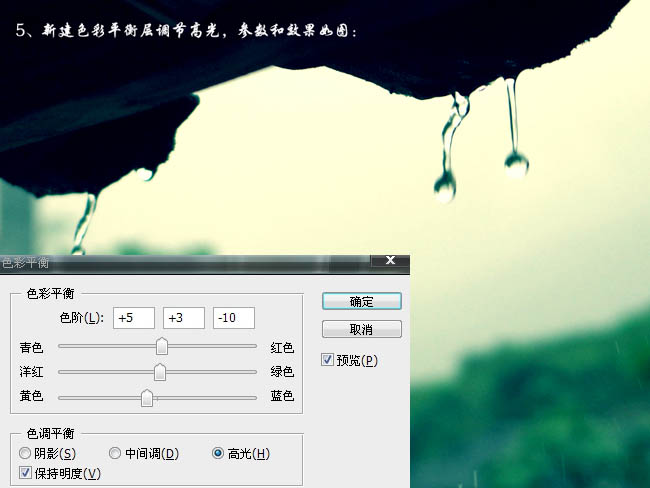Toggle the 预览(P) checkbox
The width and height of the screenshot is (650, 488).
click(x=328, y=360)
